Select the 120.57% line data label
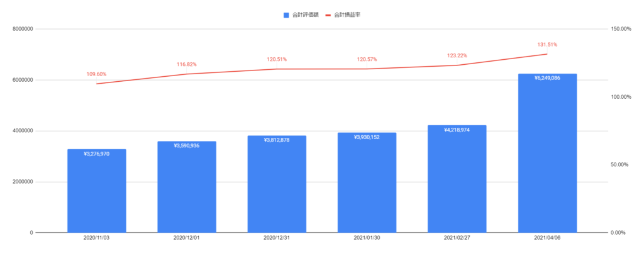The height and width of the screenshot is (253, 644). (x=367, y=60)
